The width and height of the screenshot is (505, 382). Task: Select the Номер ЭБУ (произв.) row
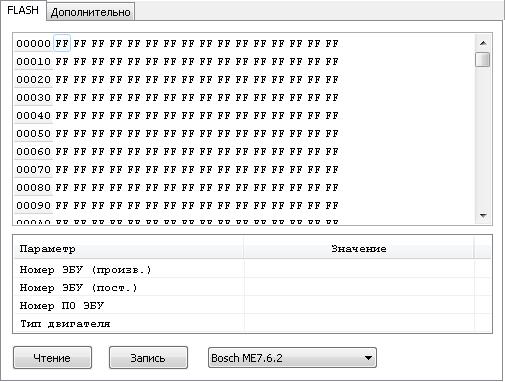pos(252,269)
